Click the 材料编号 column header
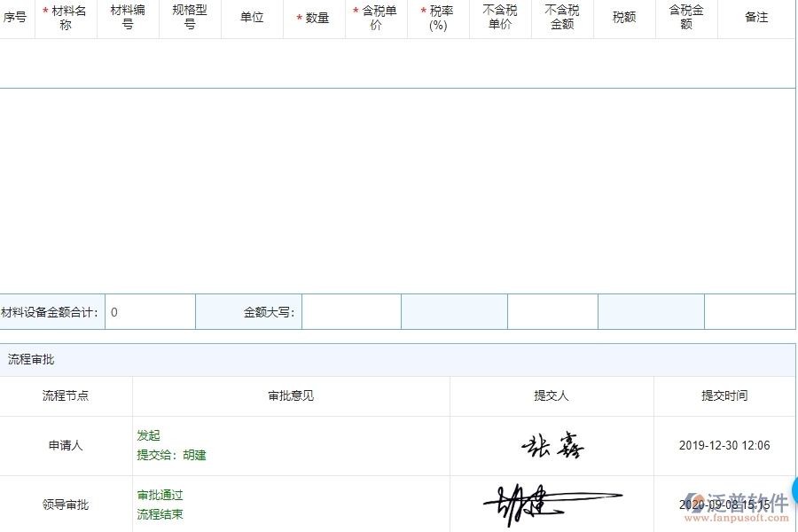This screenshot has width=798, height=532. 128,17
